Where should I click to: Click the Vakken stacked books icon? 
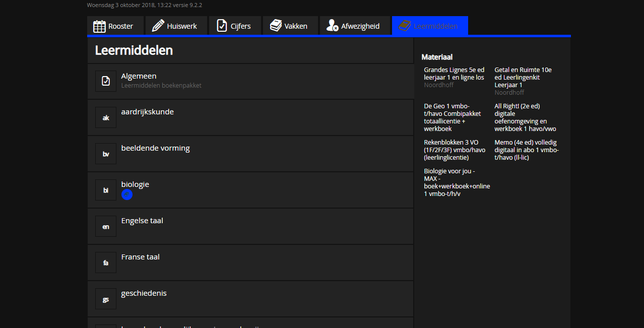click(x=276, y=26)
